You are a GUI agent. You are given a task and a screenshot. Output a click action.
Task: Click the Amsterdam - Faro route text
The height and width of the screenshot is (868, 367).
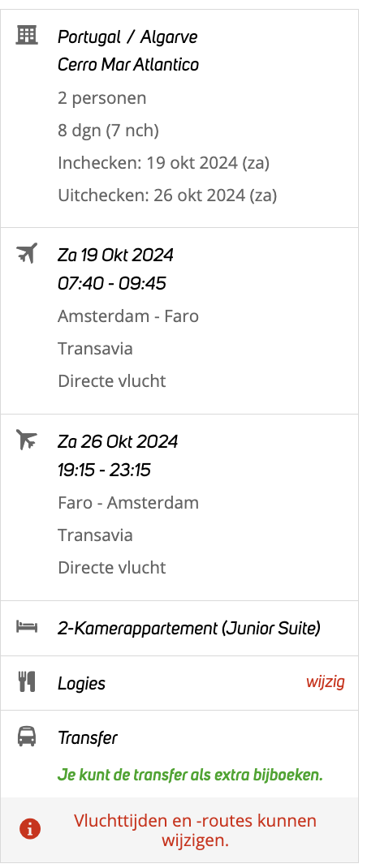(128, 316)
